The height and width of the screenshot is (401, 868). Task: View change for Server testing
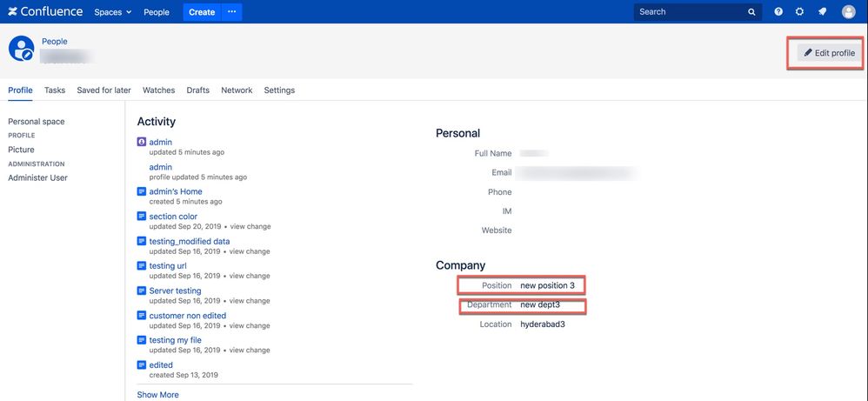click(x=250, y=301)
